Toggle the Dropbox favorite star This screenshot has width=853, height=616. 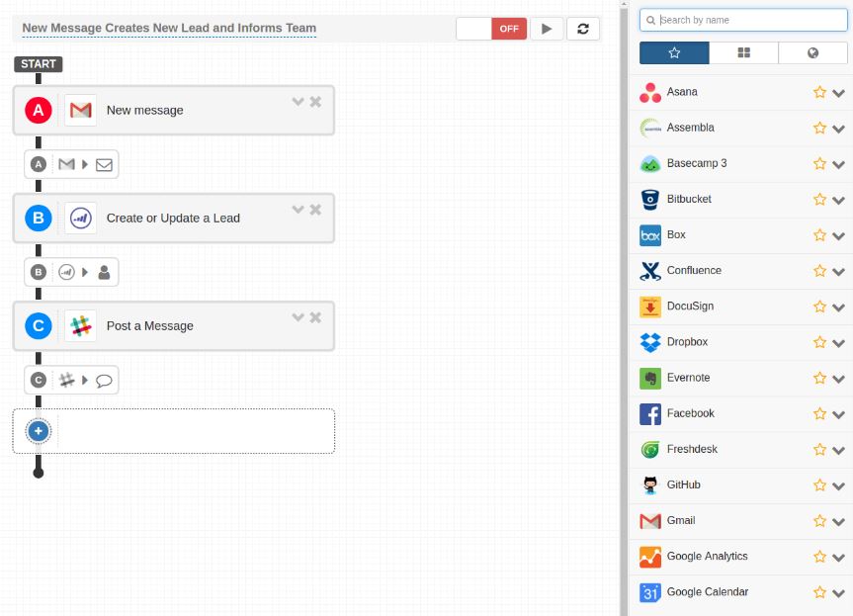[x=819, y=342]
